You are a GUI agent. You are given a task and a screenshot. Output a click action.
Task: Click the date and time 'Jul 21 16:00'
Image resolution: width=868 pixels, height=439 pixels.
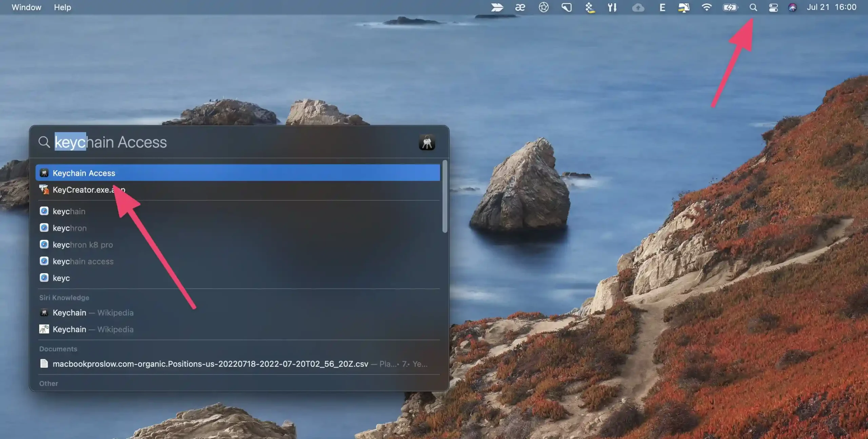(x=831, y=7)
